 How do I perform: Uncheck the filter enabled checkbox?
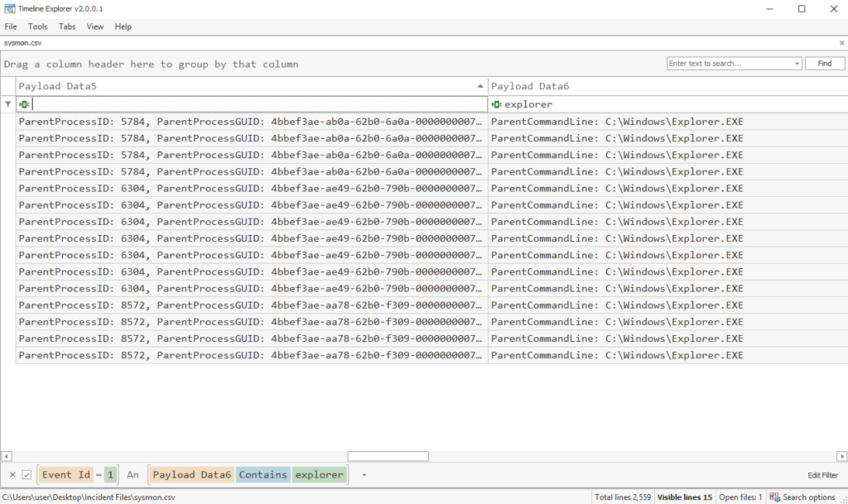coord(26,475)
